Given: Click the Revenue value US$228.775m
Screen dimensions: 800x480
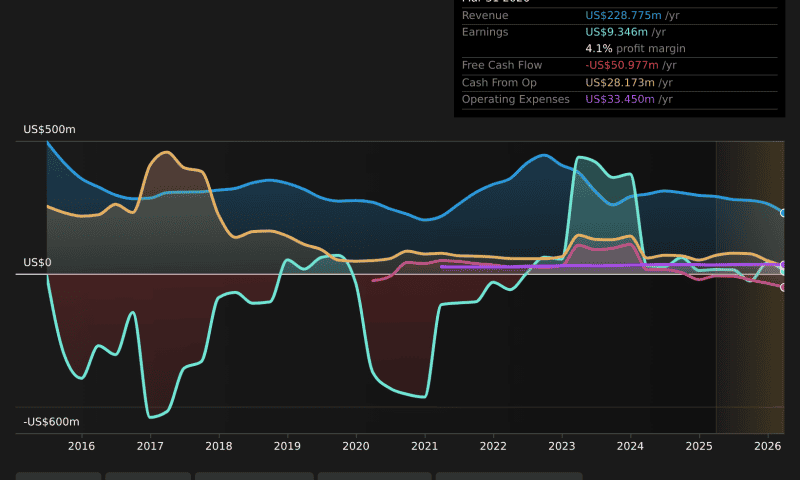Looking at the screenshot, I should (623, 15).
